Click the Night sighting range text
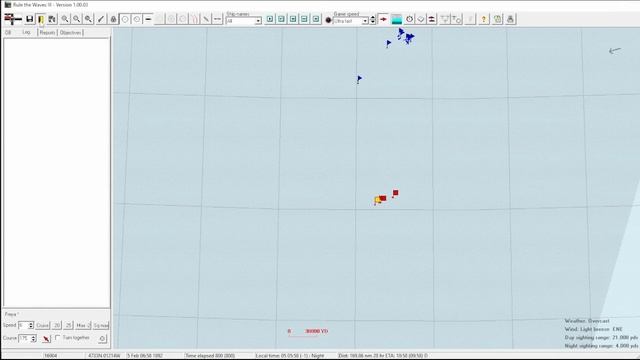The height and width of the screenshot is (360, 640). coord(601,346)
